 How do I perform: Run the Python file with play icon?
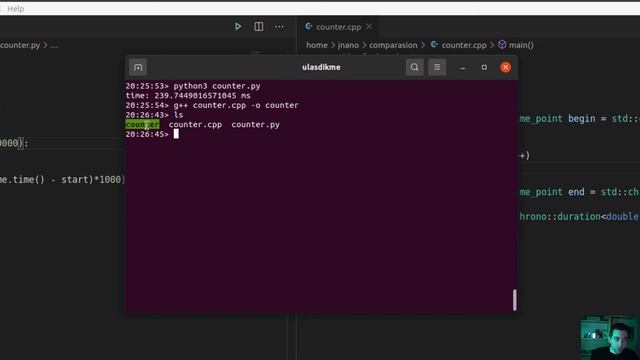coord(238,27)
